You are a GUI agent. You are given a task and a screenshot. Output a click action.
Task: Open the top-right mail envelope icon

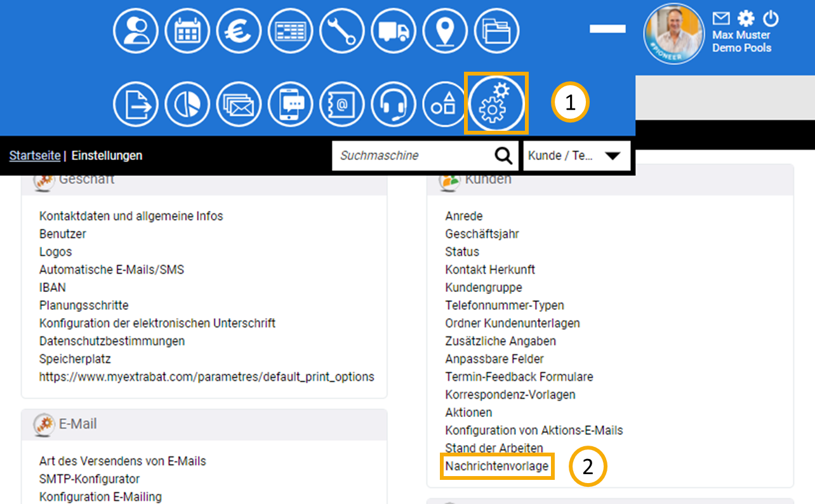(721, 18)
